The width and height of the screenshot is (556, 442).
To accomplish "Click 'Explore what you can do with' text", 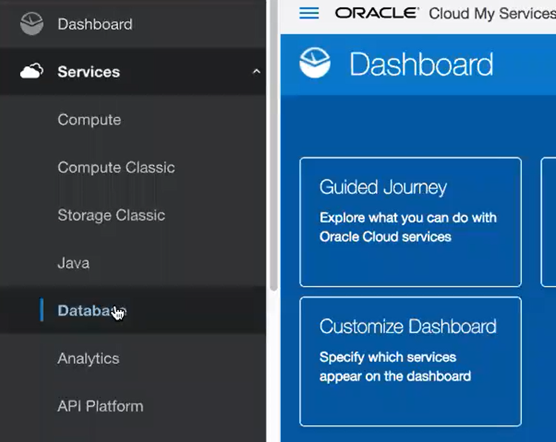I will coord(408,218).
